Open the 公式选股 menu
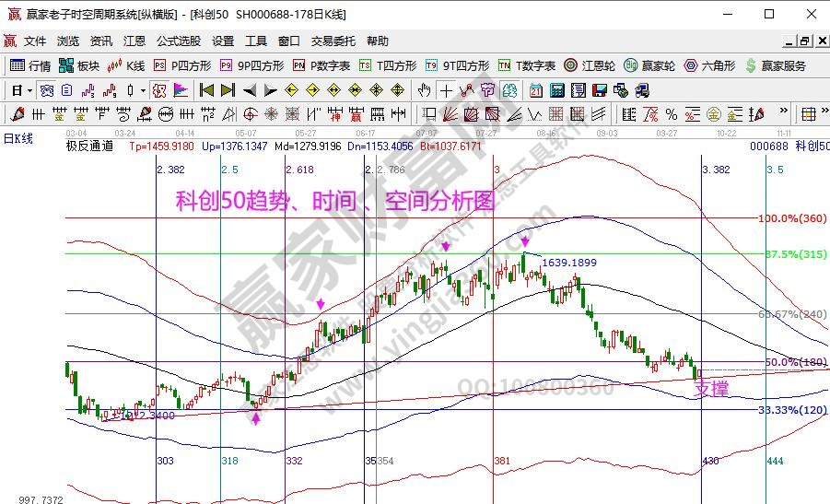830x504 pixels. (178, 41)
